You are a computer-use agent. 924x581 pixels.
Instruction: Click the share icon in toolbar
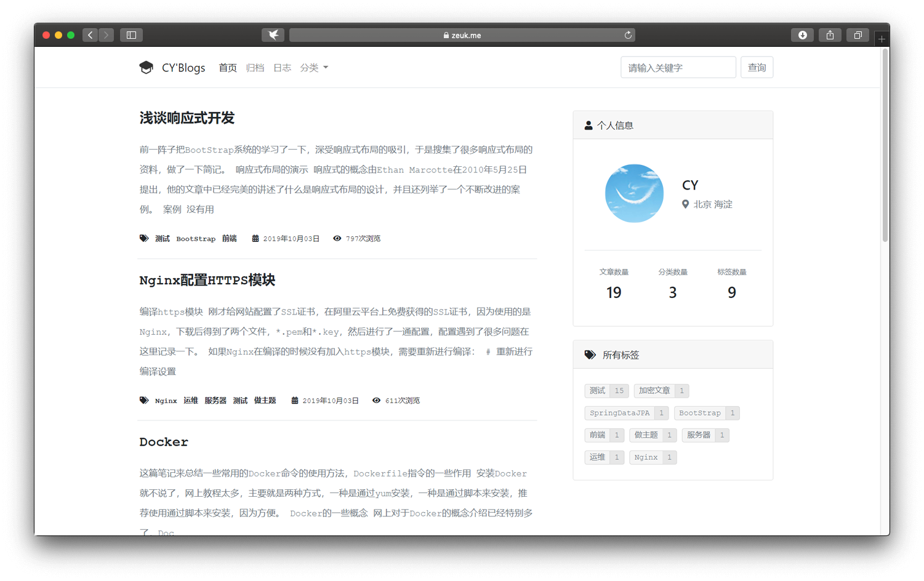(x=830, y=35)
